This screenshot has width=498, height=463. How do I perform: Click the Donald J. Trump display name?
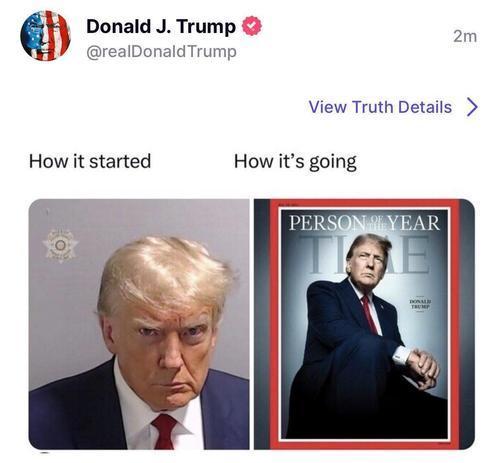pyautogui.click(x=161, y=26)
